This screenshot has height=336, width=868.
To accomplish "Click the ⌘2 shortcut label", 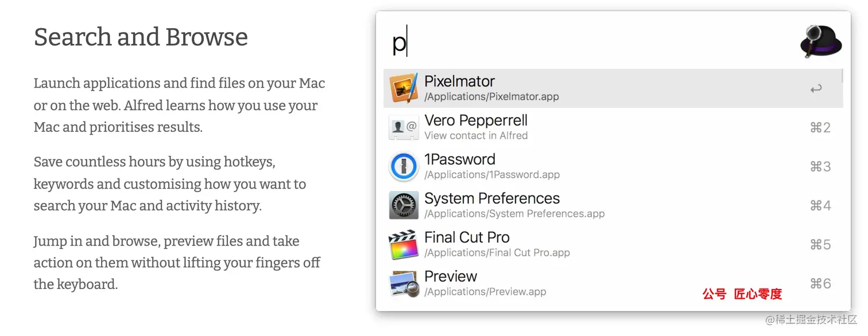I will click(820, 127).
